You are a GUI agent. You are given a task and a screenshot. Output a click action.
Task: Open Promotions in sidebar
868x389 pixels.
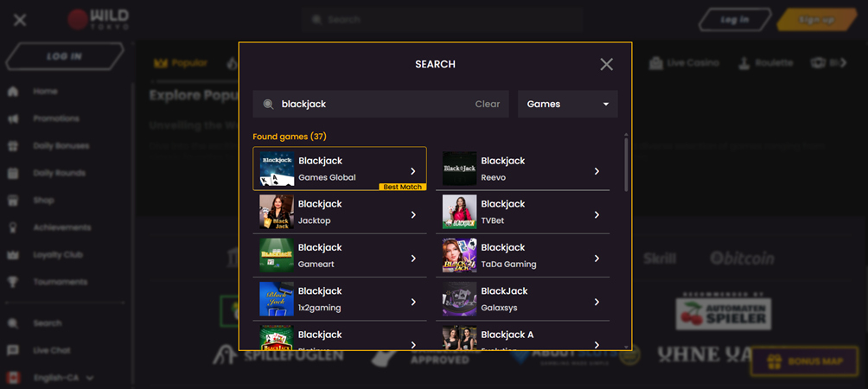(56, 118)
